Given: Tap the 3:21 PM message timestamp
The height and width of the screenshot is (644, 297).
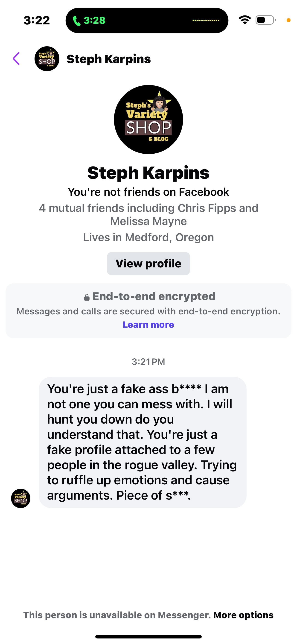Looking at the screenshot, I should [148, 361].
